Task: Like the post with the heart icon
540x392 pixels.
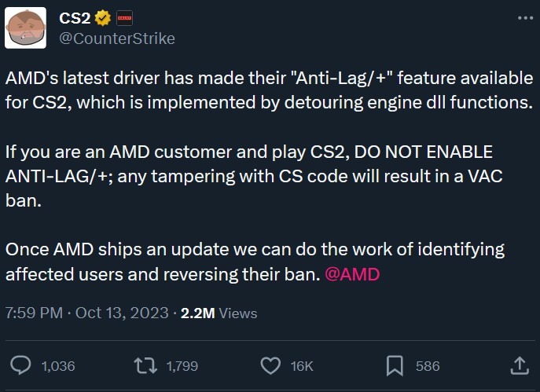Action: coord(270,365)
